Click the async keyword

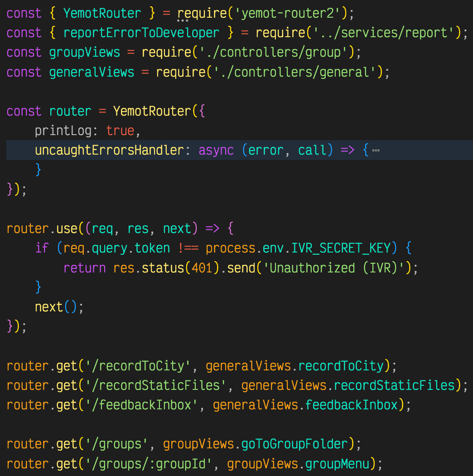[216, 151]
